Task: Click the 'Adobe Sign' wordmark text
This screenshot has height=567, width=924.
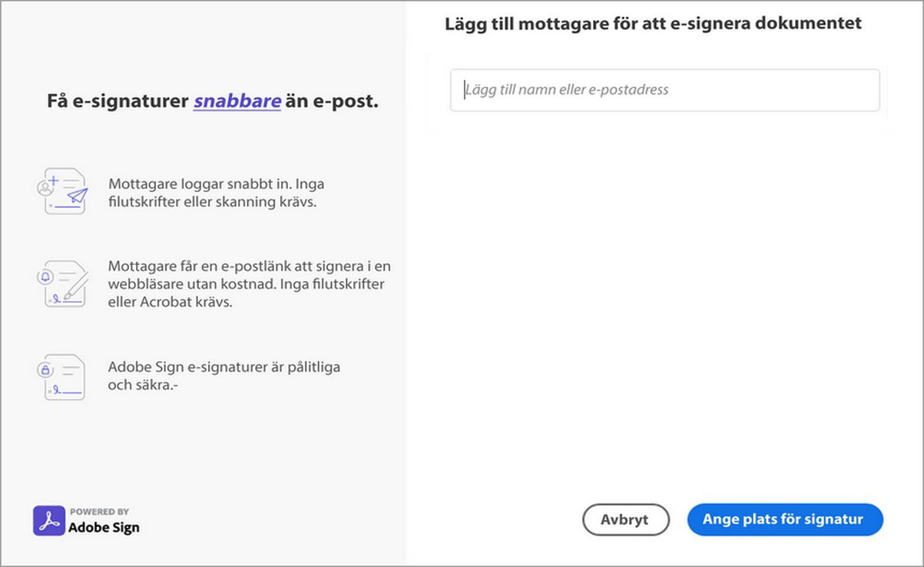Action: [x=104, y=528]
